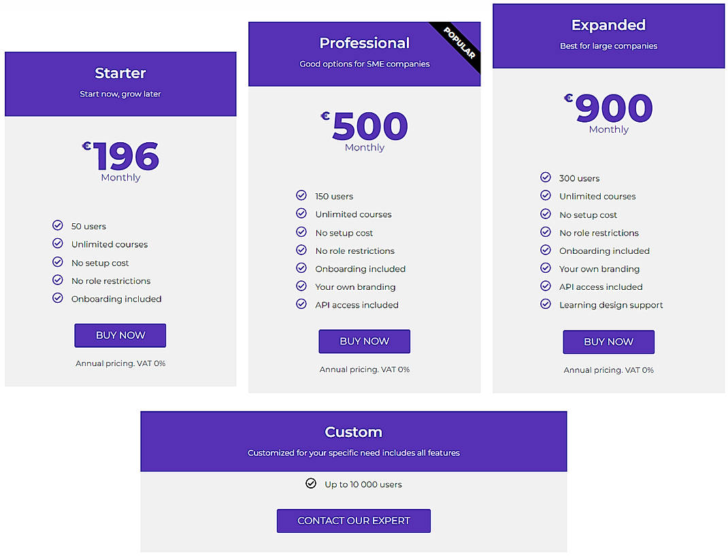The width and height of the screenshot is (728, 560).
Task: Click CONTACT OUR EXPERT in the Custom plan
Action: [x=353, y=521]
